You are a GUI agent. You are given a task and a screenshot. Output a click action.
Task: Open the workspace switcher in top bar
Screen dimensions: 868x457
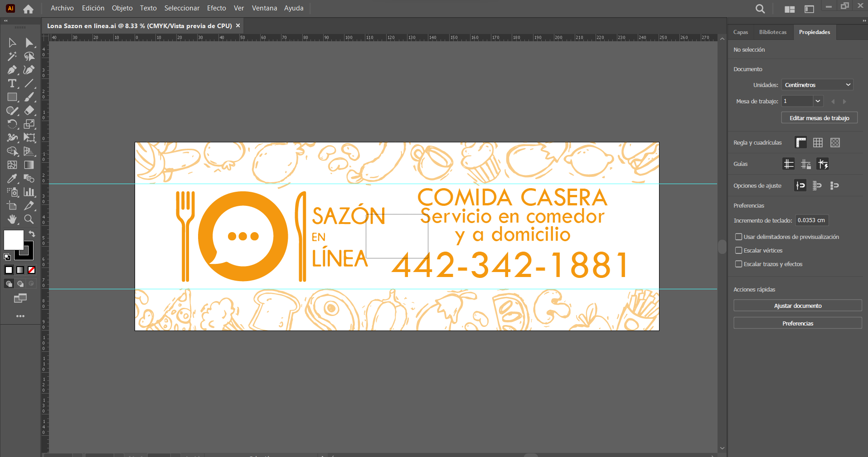pos(790,9)
